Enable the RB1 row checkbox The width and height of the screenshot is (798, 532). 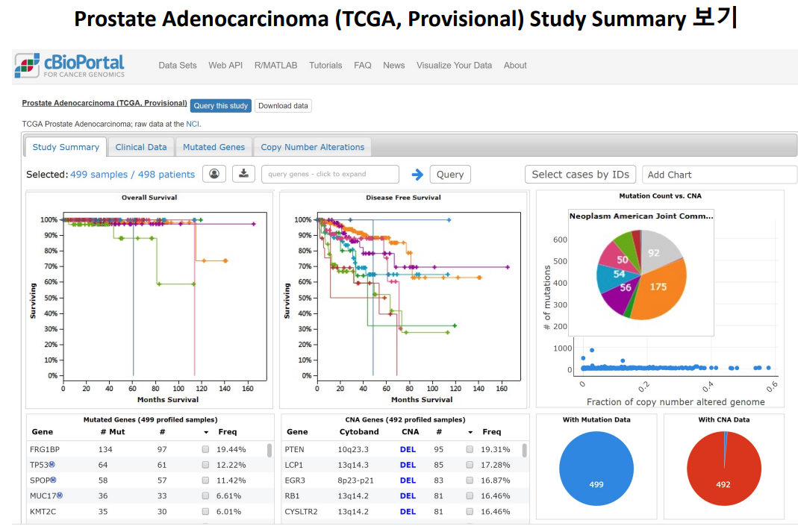tap(470, 496)
